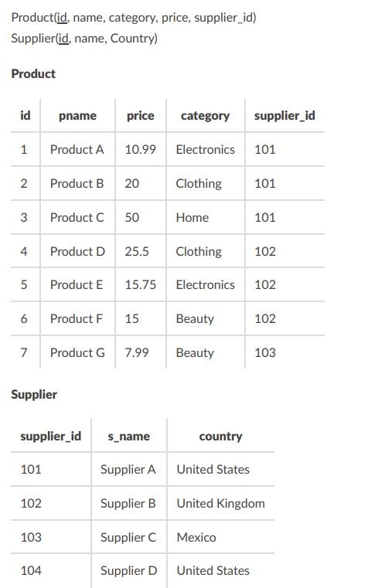Select the United Kingdom cell
The height and width of the screenshot is (588, 385).
pyautogui.click(x=220, y=503)
